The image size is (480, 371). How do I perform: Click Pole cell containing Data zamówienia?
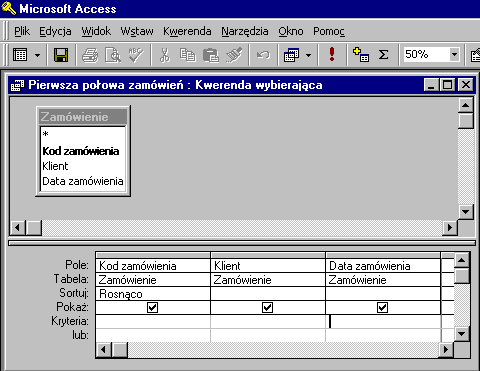pyautogui.click(x=383, y=266)
